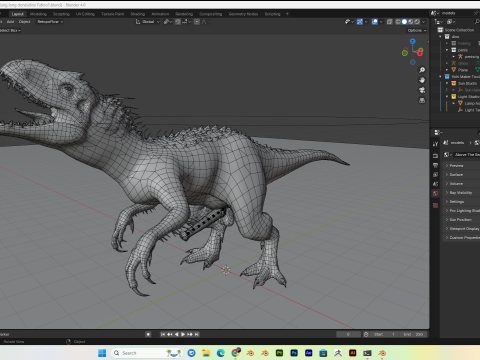Switch to the Animation workspace tab
480x360 pixels.
(x=160, y=14)
